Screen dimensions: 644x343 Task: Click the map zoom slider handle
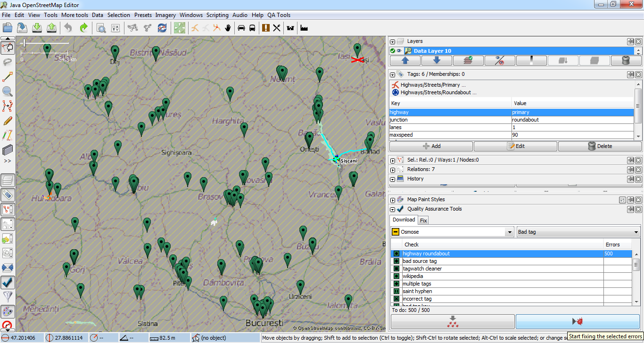coord(24,43)
